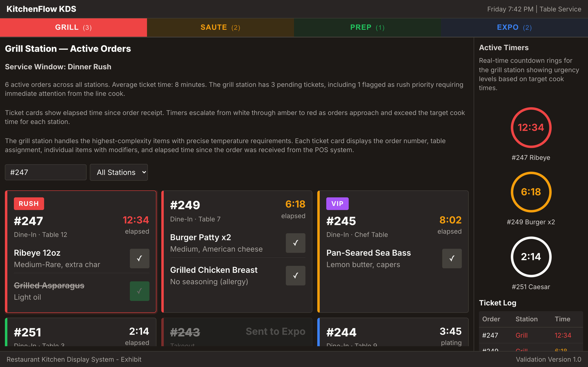The height and width of the screenshot is (367, 588).
Task: Mark Grilled Chicken Breast as done
Action: (295, 275)
